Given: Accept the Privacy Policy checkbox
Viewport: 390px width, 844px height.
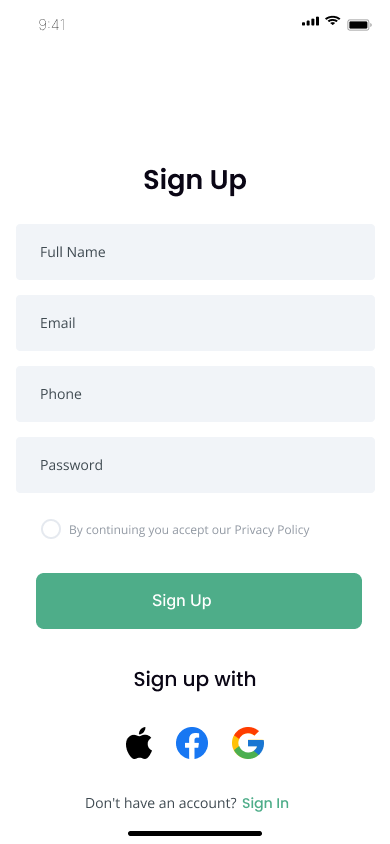Looking at the screenshot, I should pyautogui.click(x=51, y=529).
